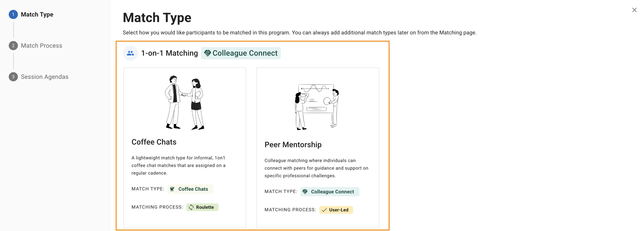Image resolution: width=644 pixels, height=231 pixels.
Task: Click the User-Led matching process badge
Action: point(336,210)
